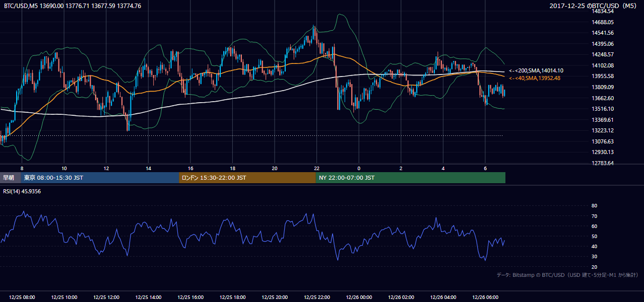
Task: Click the price label 14395.06
Action: [603, 44]
